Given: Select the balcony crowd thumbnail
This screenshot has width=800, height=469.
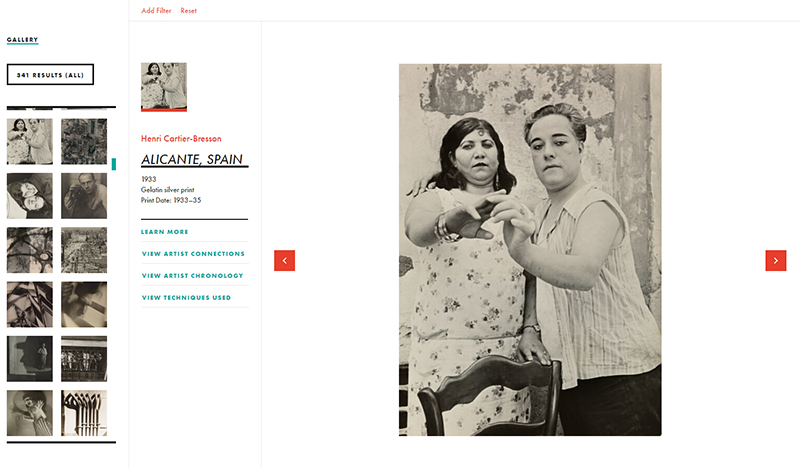Looking at the screenshot, I should (x=84, y=359).
